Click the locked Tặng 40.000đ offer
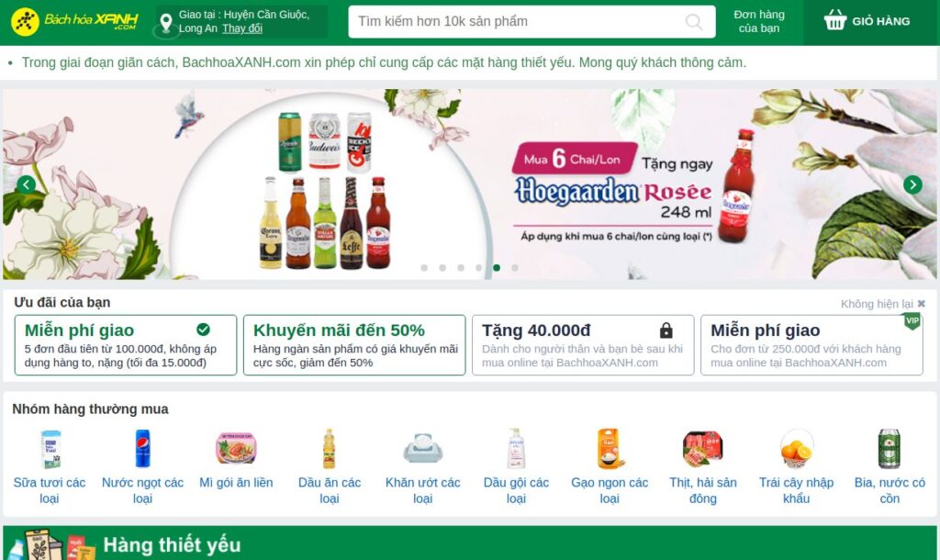Viewport: 940px width, 560px height. tap(583, 345)
